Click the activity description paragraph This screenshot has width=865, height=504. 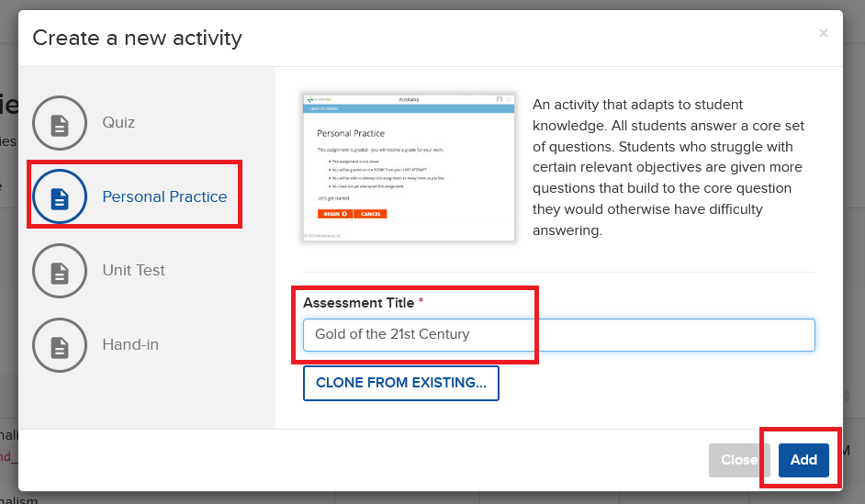click(668, 168)
